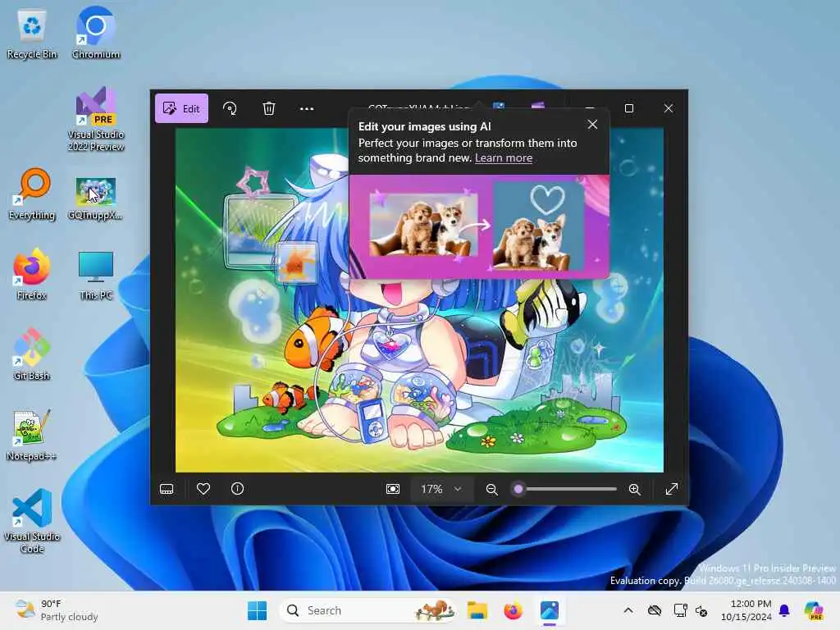Open Copilot Preview in the taskbar corner
The image size is (840, 630).
(x=814, y=610)
